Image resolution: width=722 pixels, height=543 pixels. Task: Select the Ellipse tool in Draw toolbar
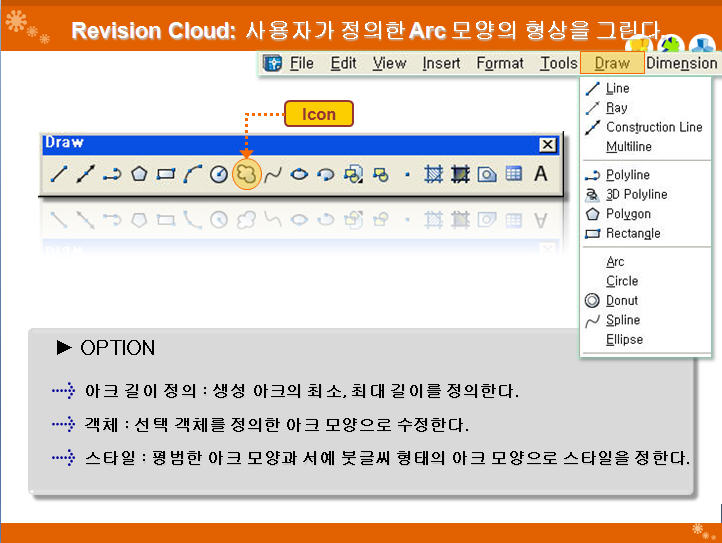coord(299,174)
